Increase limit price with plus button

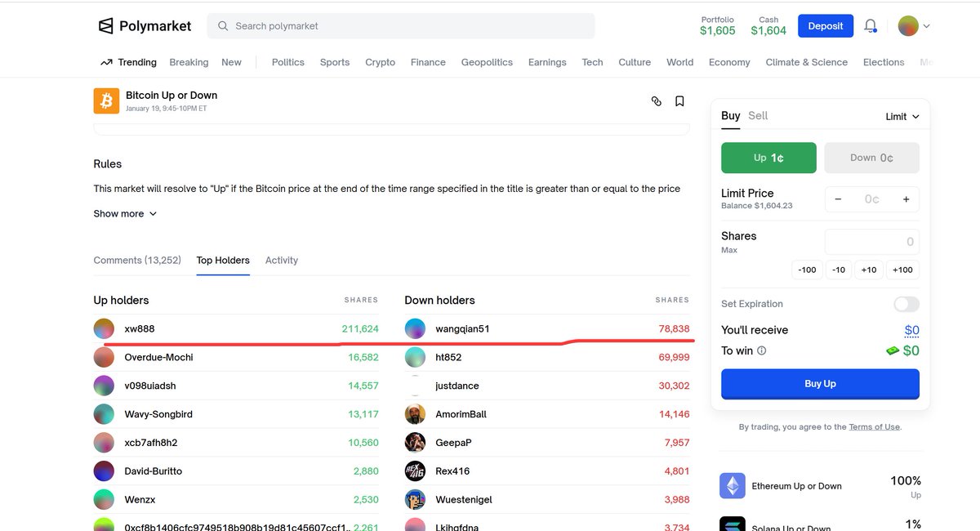(906, 199)
